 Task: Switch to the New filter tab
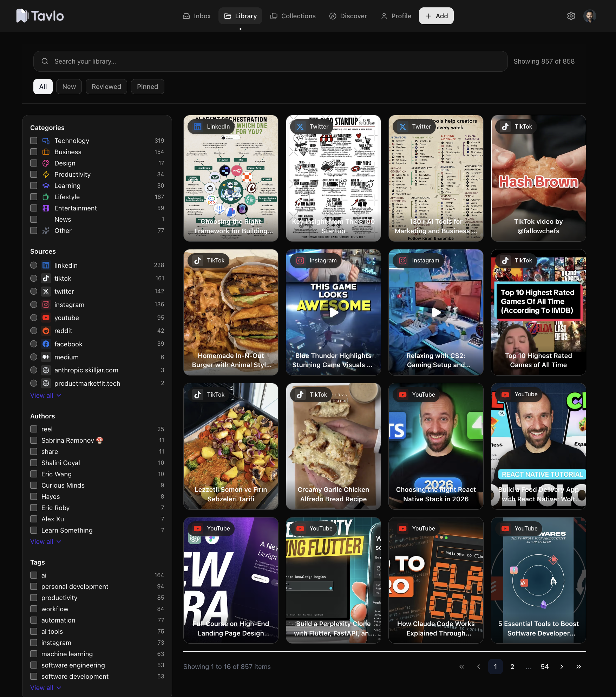click(69, 86)
